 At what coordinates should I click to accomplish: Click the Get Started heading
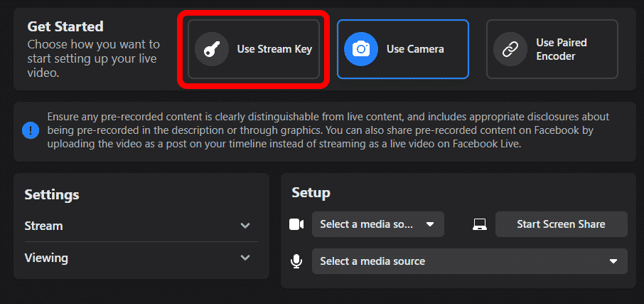65,27
